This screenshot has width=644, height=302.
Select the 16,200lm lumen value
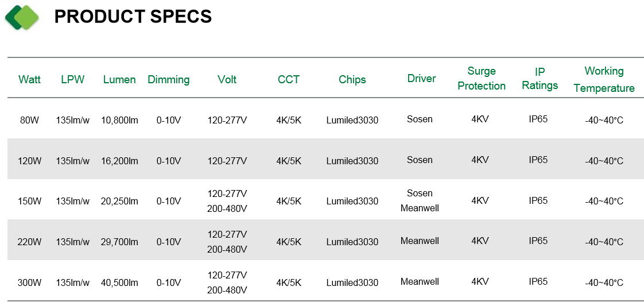pyautogui.click(x=119, y=161)
